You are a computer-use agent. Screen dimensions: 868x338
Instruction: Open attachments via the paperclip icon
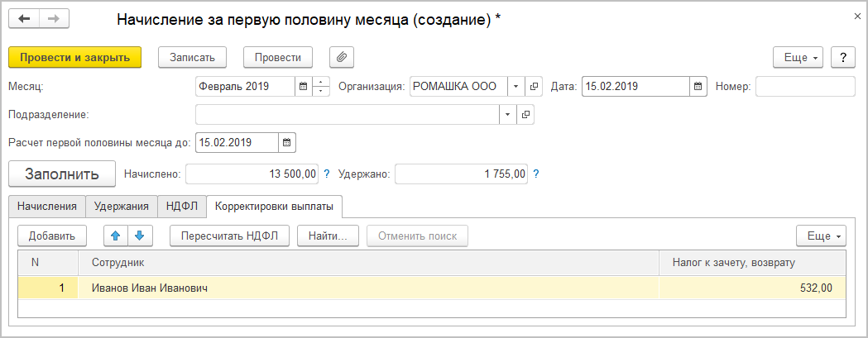pyautogui.click(x=341, y=57)
